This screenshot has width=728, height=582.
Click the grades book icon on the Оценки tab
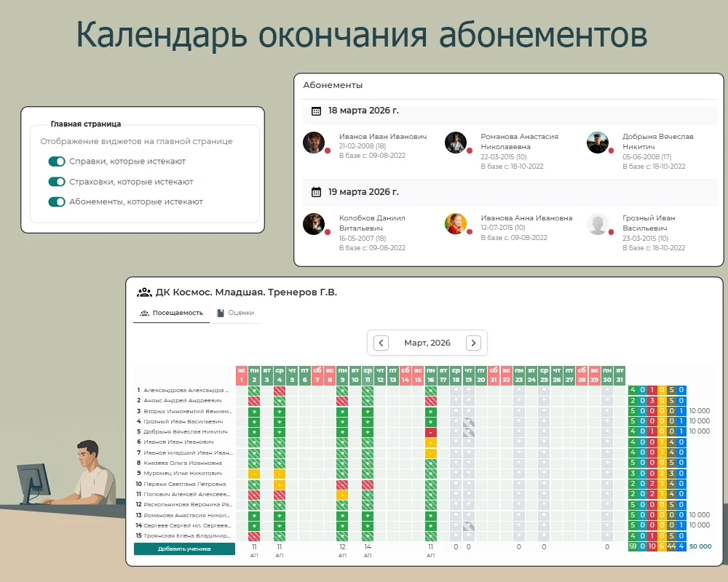[221, 313]
